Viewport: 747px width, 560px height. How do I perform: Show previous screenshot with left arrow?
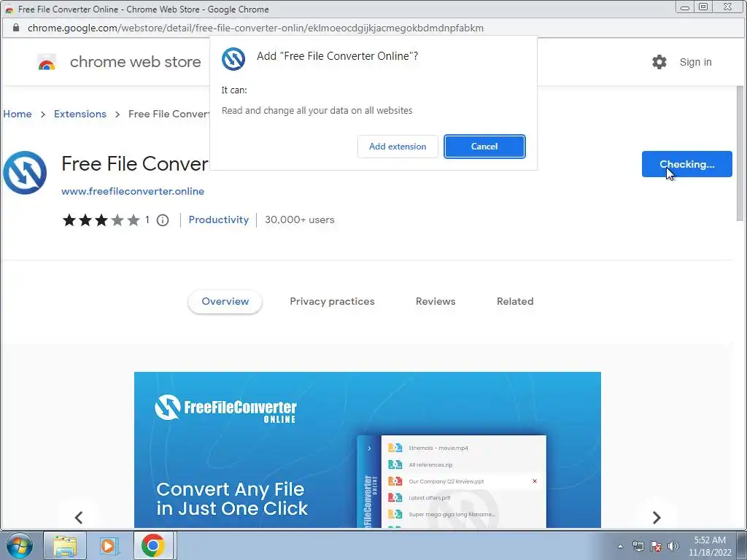coord(79,517)
